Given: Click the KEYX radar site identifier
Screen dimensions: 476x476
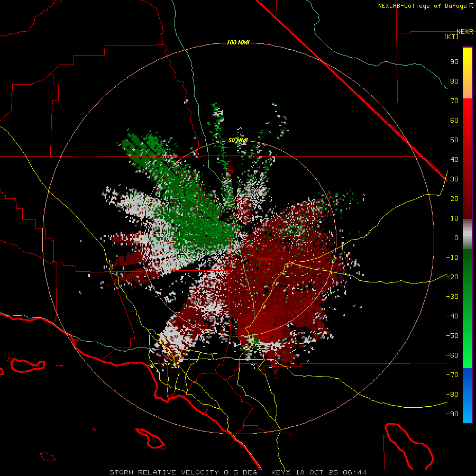Looking at the screenshot, I should click(x=281, y=472).
